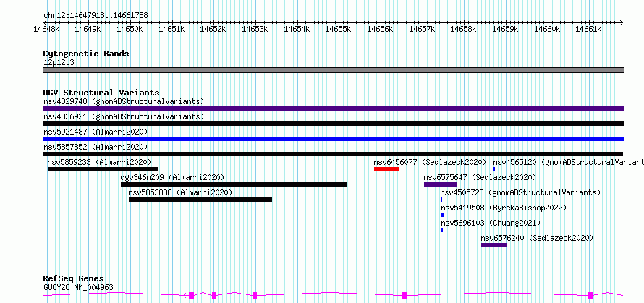Open the GUCY2C|NM_004963 gene label
This screenshot has height=303, width=644.
click(x=78, y=287)
